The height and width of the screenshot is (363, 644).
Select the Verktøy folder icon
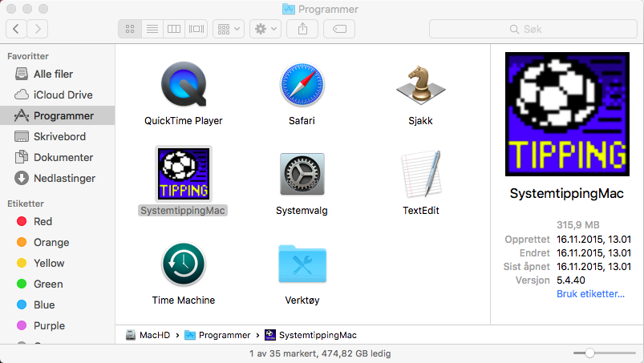[302, 264]
